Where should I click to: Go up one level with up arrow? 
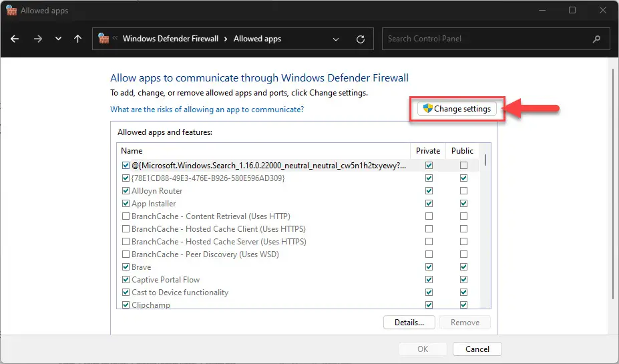[x=77, y=39]
